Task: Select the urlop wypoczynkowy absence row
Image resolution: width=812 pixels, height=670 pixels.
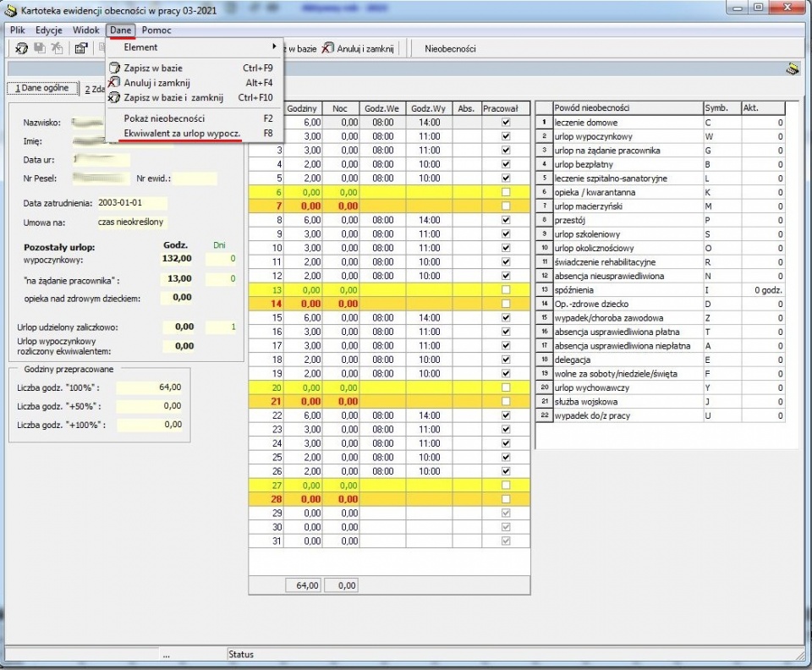Action: pos(661,137)
